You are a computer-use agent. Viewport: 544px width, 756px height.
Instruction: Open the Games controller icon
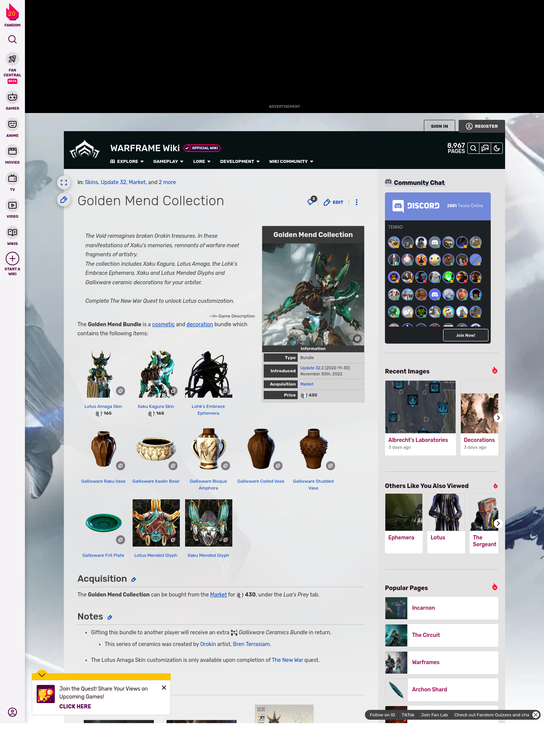(12, 97)
